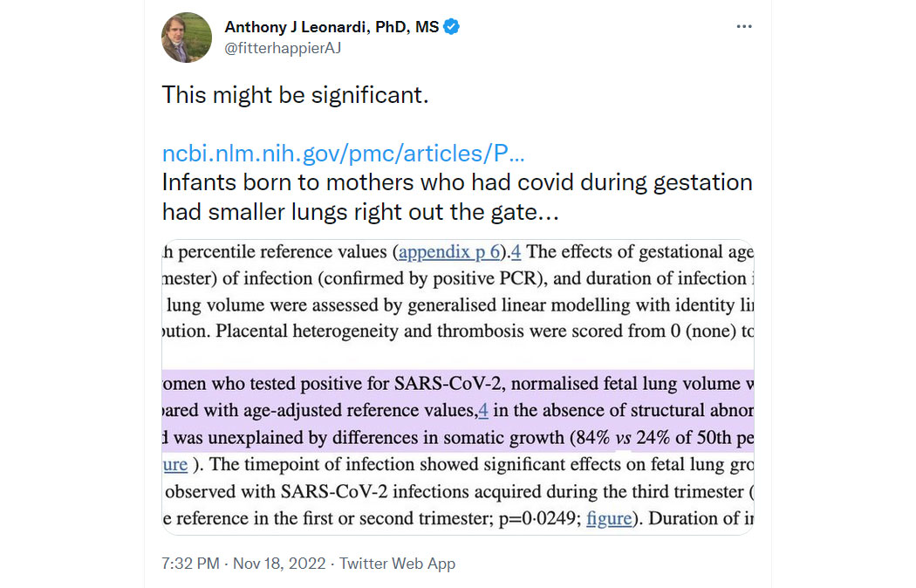Open the attached article screenshot image
This screenshot has width=916, height=588.
click(x=458, y=387)
